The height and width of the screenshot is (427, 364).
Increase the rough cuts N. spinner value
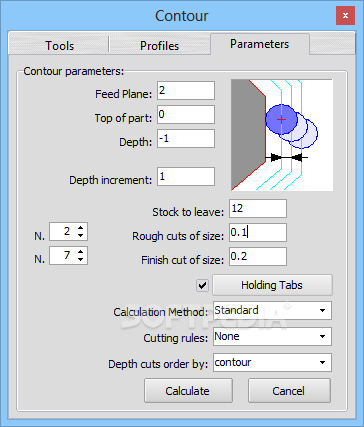pyautogui.click(x=80, y=228)
